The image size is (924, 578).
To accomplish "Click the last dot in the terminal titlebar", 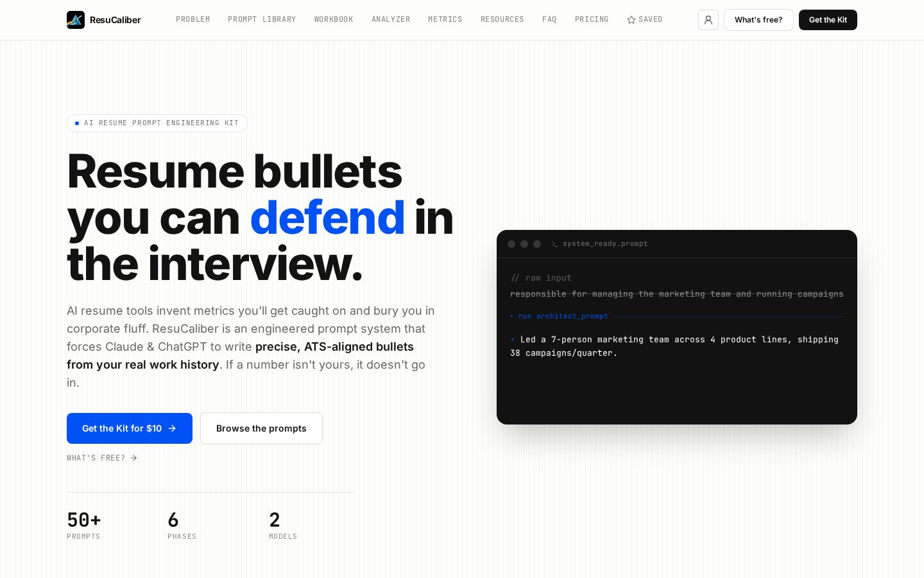I will coord(537,244).
